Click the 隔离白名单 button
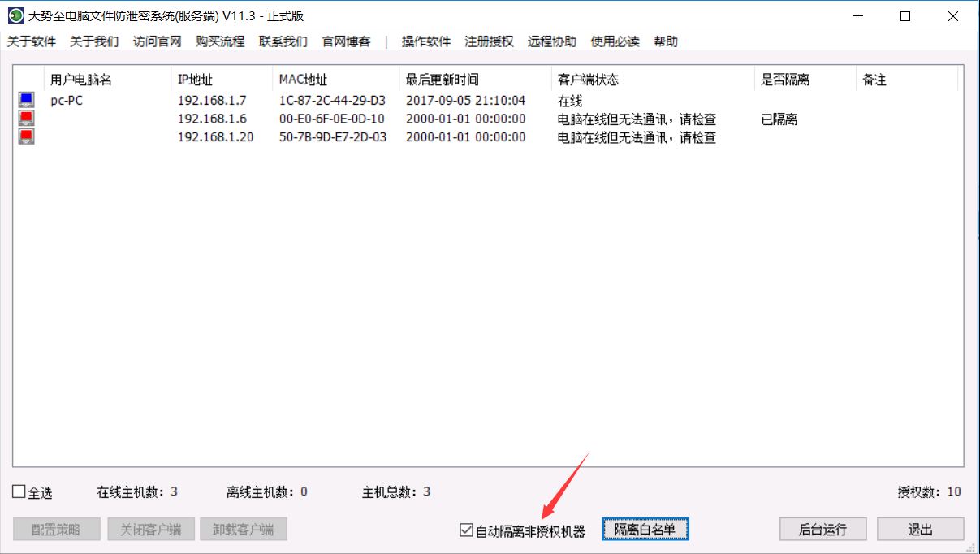980x554 pixels. [645, 530]
